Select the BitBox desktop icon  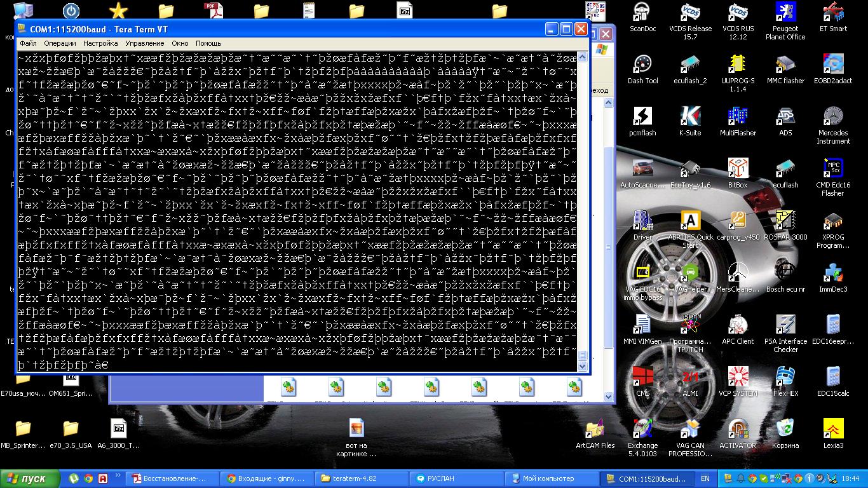pyautogui.click(x=738, y=168)
